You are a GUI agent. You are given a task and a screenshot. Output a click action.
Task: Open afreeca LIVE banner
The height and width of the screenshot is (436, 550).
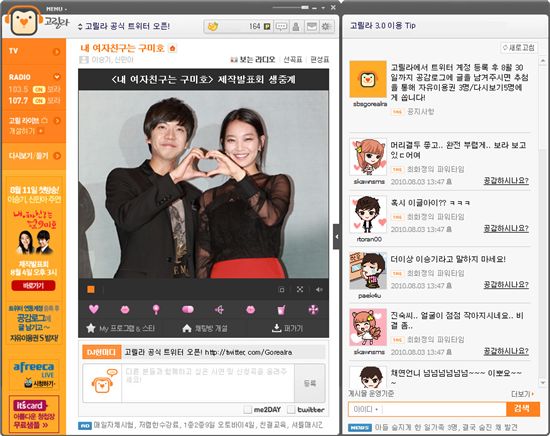34,375
